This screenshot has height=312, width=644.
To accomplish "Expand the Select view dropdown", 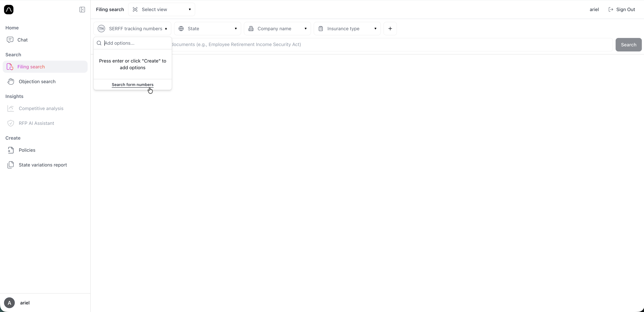I will (161, 10).
